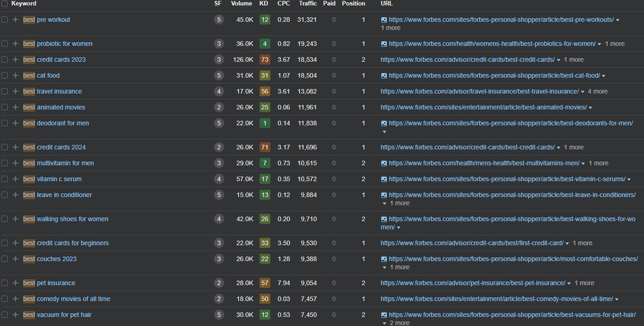Open the forbes.com first-credit-card URL
Viewport: 644px width, 326px height.
[x=472, y=243]
